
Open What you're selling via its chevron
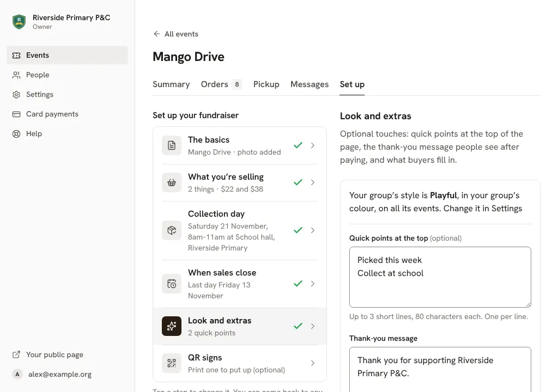click(312, 182)
